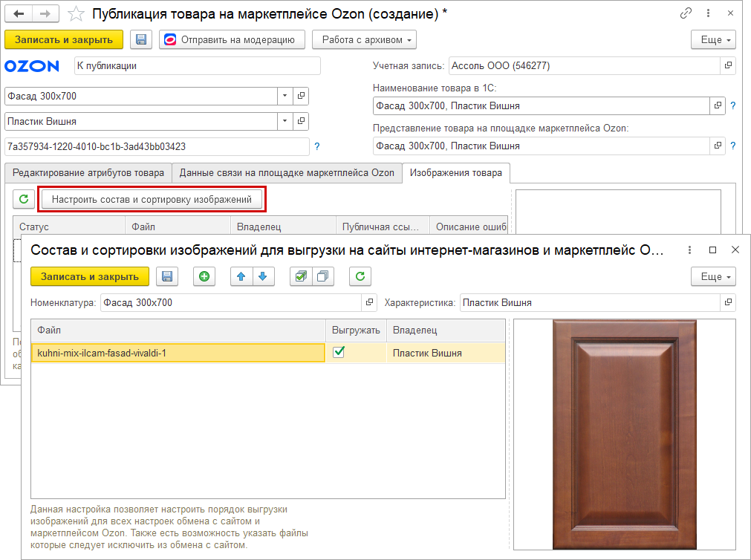Viewport: 751px width, 560px height.
Task: Uncheck all images with the clear-marks icon
Action: point(322,276)
